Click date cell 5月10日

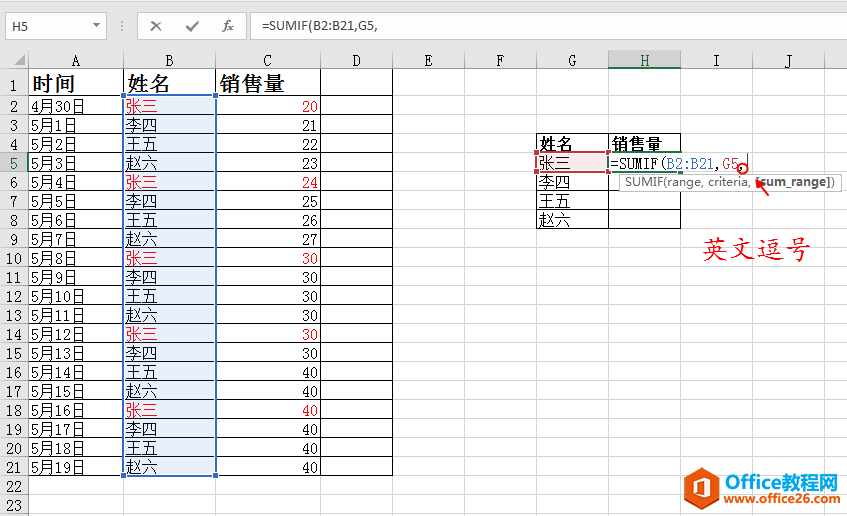pyautogui.click(x=76, y=296)
